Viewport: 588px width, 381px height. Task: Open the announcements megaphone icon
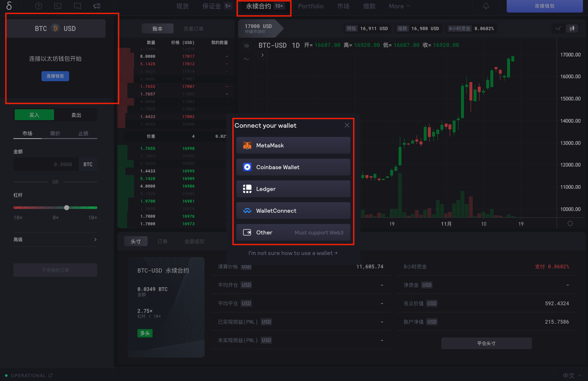click(x=97, y=6)
